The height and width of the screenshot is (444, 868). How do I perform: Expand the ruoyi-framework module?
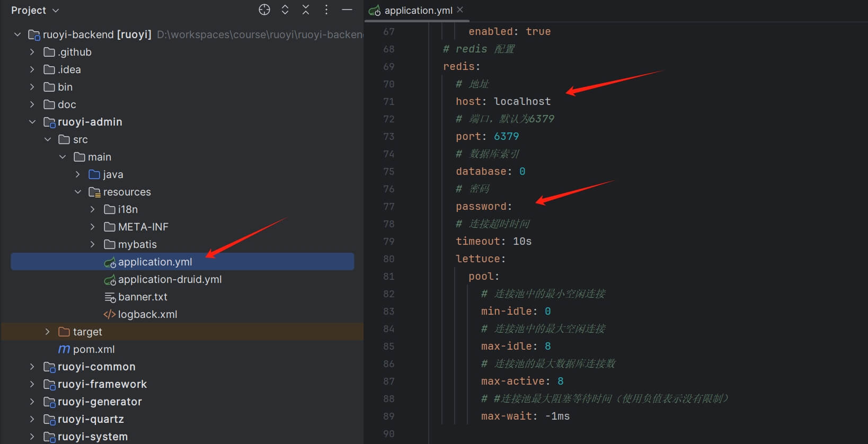tap(32, 384)
